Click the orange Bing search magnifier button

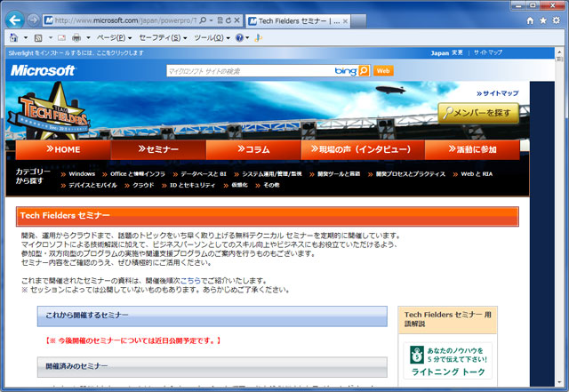coord(364,71)
